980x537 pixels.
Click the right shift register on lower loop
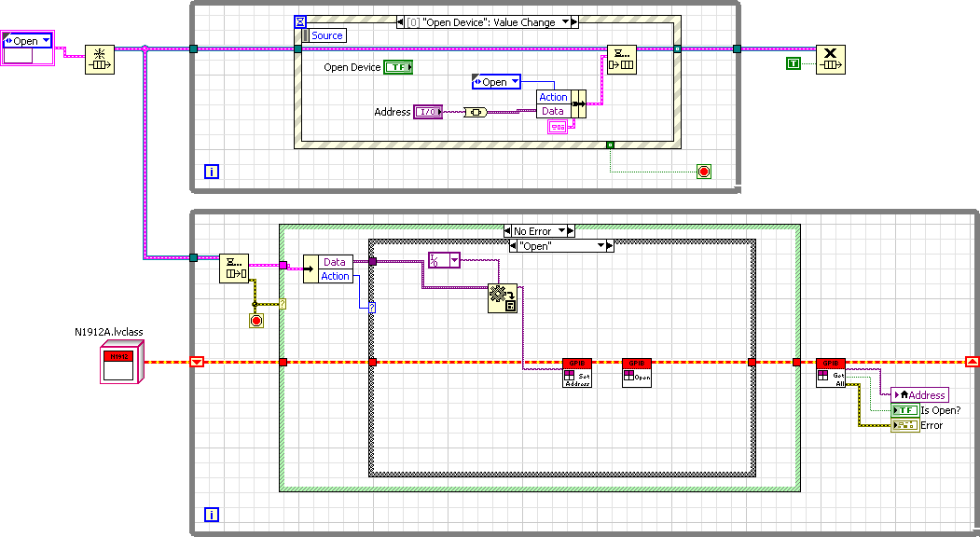click(972, 362)
